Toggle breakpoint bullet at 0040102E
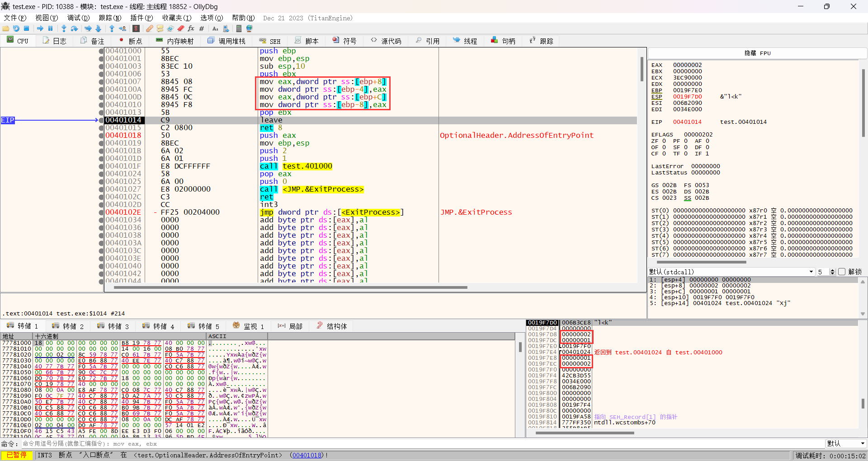The height and width of the screenshot is (461, 868). click(101, 212)
